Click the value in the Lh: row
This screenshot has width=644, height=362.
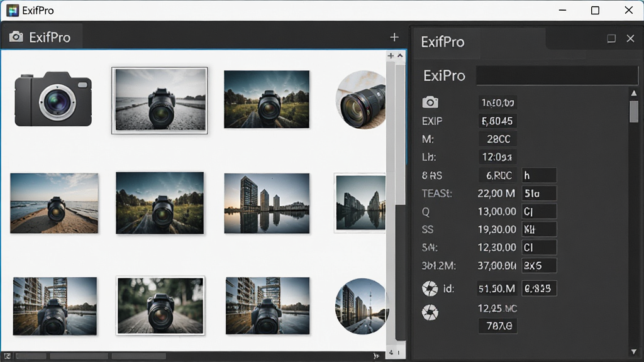click(x=498, y=157)
